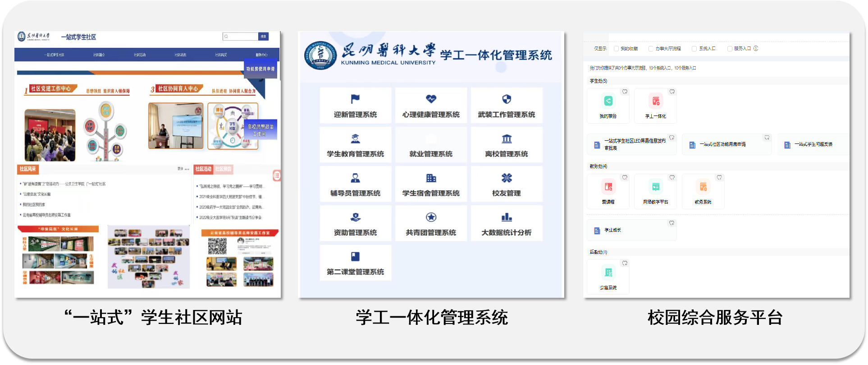
Task: Favorite the 公寓系统 card via heart
Action: click(625, 263)
